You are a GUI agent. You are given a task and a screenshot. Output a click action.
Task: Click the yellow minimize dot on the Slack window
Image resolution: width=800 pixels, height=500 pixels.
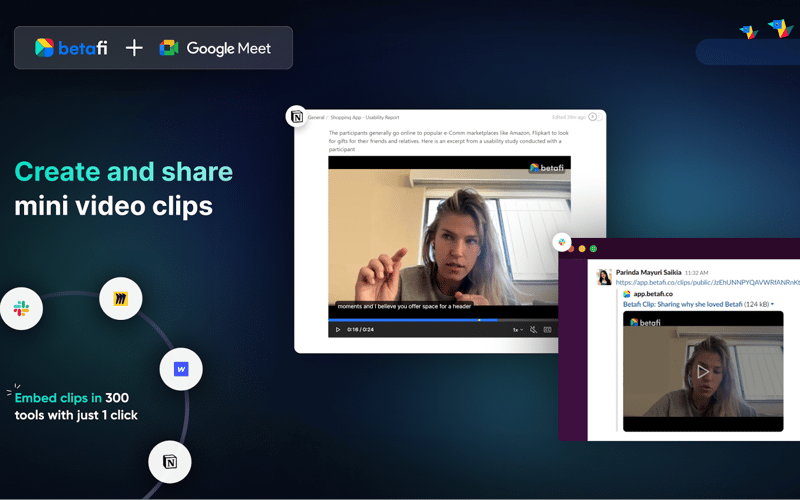point(582,248)
